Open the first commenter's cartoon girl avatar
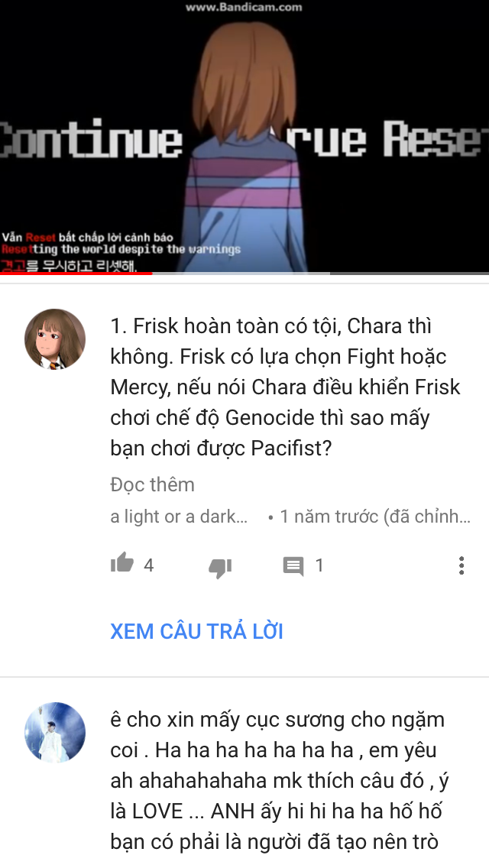Viewport: 489px width, 868px height. coord(55,339)
